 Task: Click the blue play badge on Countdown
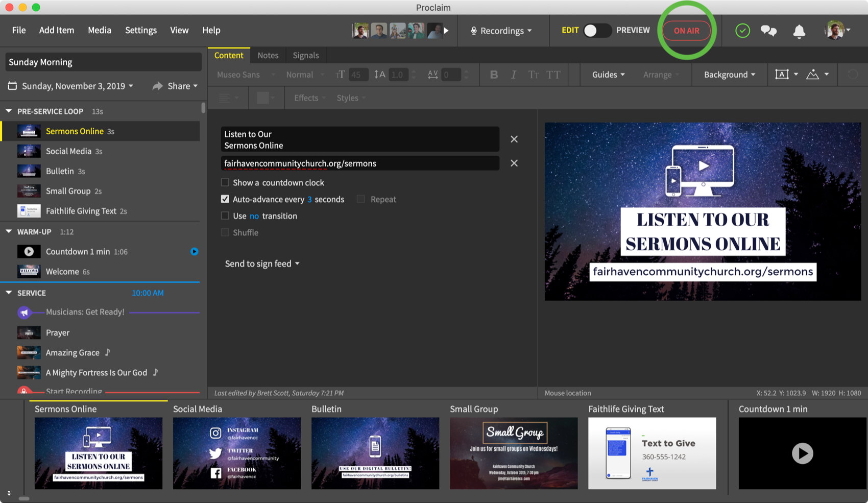point(195,252)
